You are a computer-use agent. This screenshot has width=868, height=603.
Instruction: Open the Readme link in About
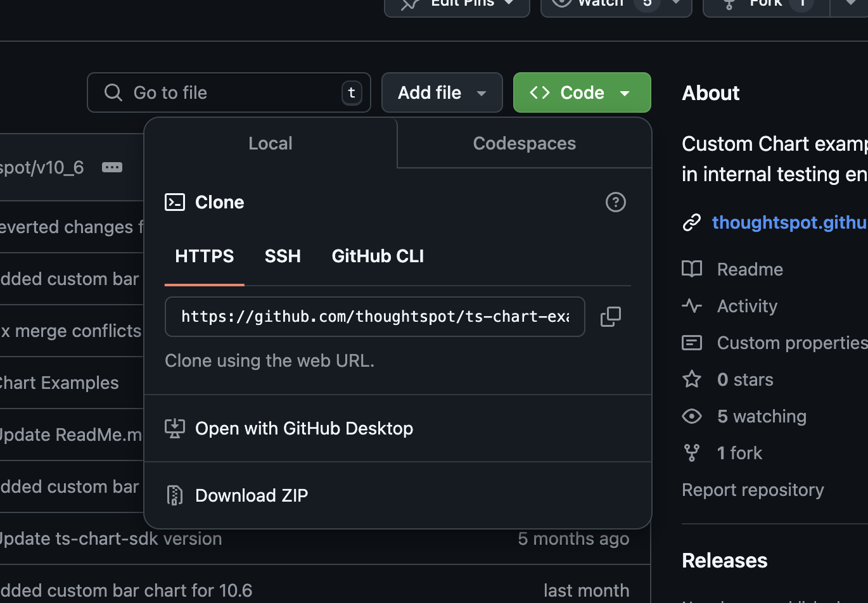750,269
